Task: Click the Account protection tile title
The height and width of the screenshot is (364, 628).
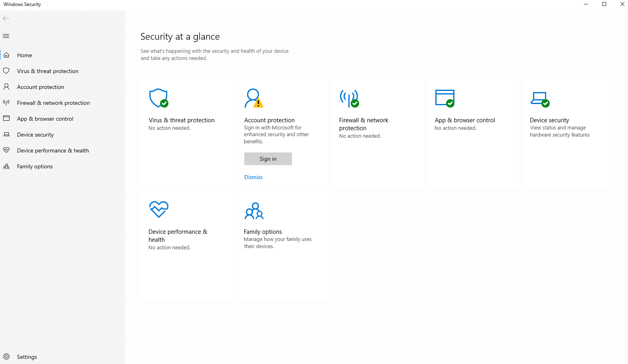Action: point(269,120)
